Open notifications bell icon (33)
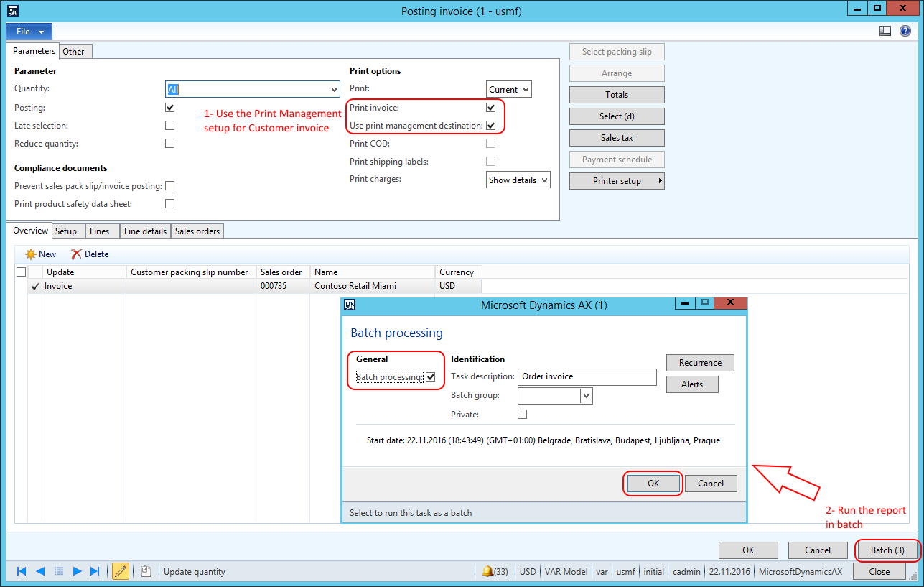 (x=495, y=571)
